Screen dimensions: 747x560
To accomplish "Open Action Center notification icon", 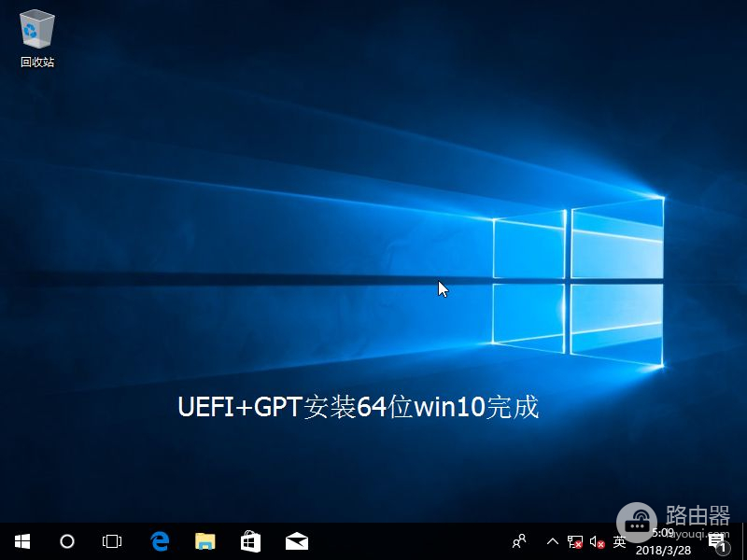I will tap(717, 541).
